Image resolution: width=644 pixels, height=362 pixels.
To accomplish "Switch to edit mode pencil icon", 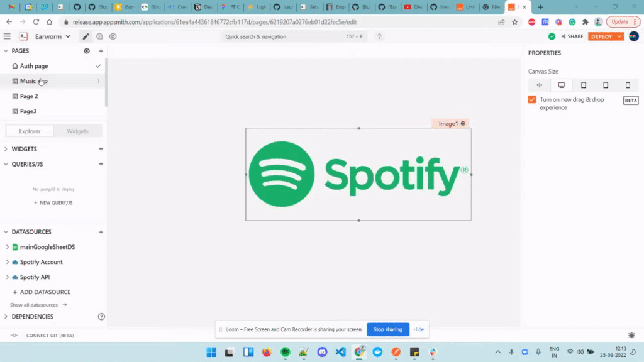I will pos(86,36).
